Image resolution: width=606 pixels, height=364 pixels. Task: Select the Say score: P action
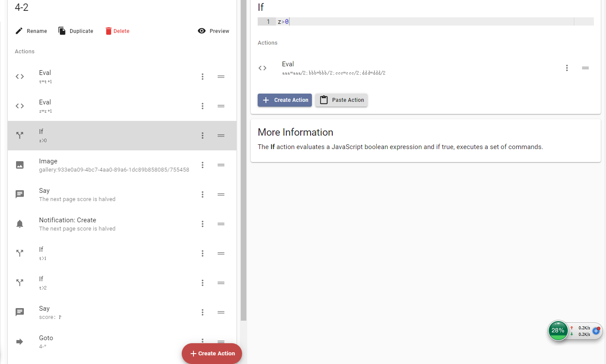coord(122,312)
